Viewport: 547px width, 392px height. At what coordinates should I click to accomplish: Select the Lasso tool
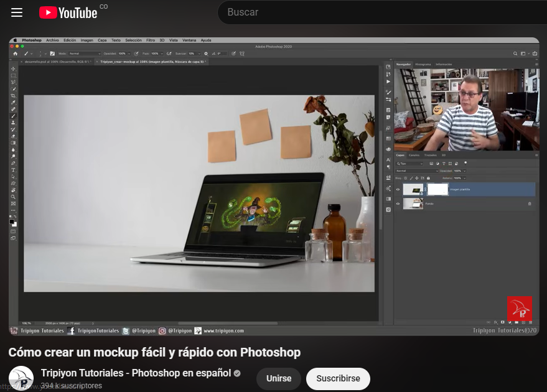coord(13,82)
